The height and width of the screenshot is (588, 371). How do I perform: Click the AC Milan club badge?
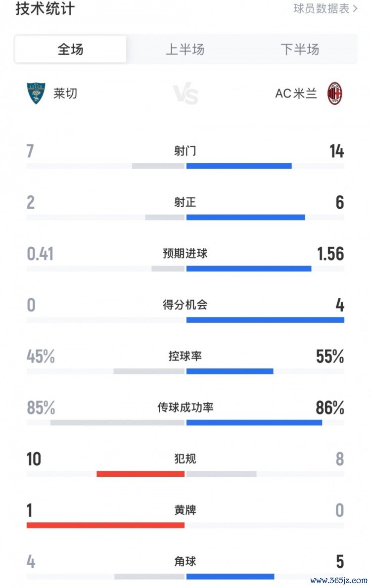click(335, 93)
